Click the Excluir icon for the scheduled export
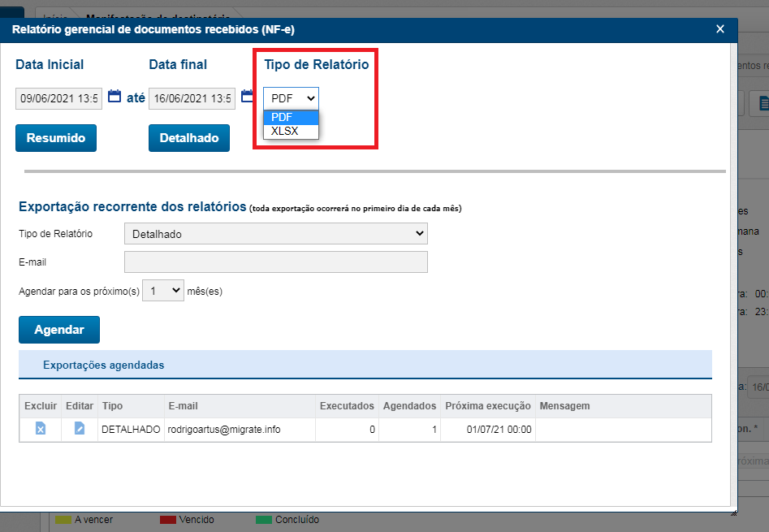 click(x=40, y=429)
